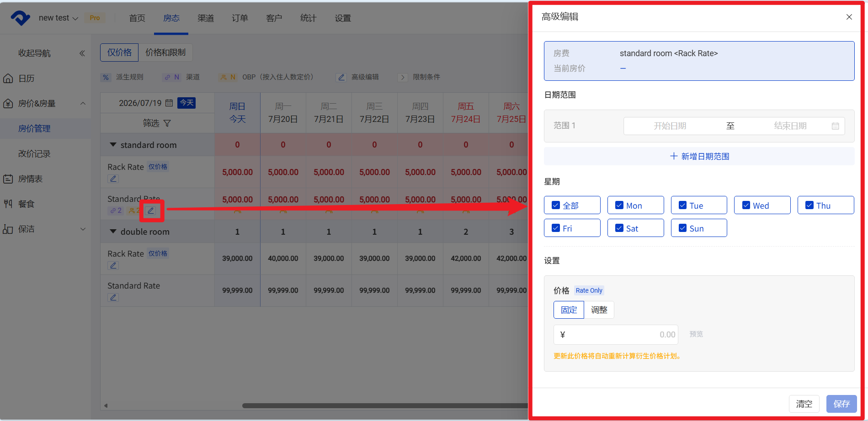Switch to 仅价格 view

tap(119, 53)
